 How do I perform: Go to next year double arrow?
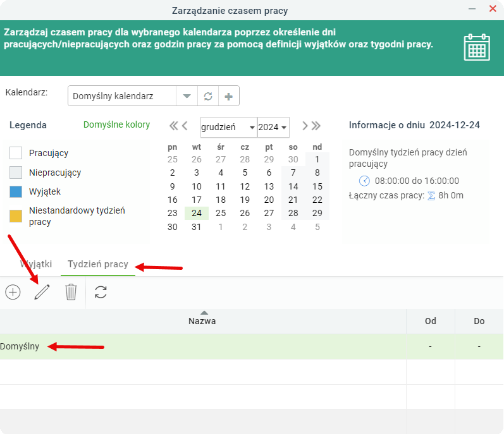316,126
